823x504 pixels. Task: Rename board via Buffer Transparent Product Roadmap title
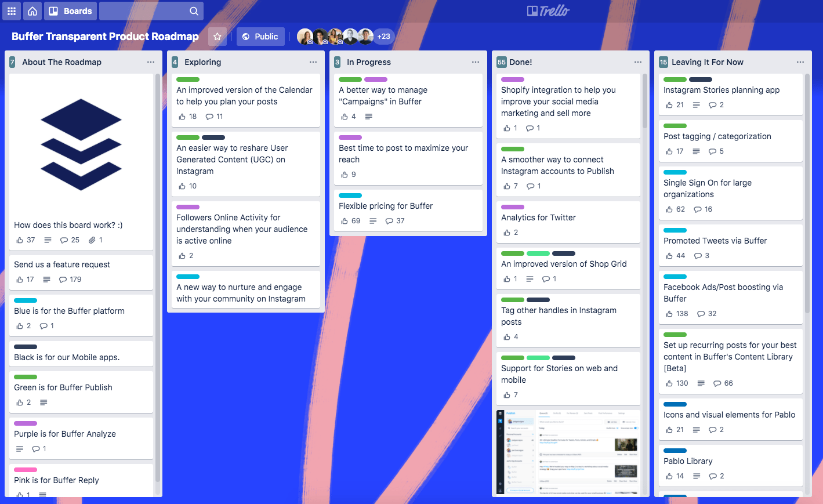tap(105, 37)
